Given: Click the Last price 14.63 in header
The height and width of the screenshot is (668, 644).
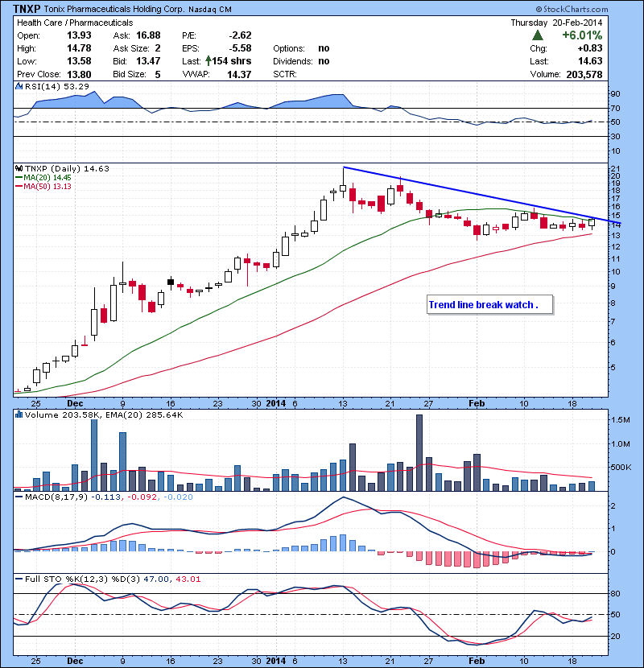Looking at the screenshot, I should click(x=590, y=61).
